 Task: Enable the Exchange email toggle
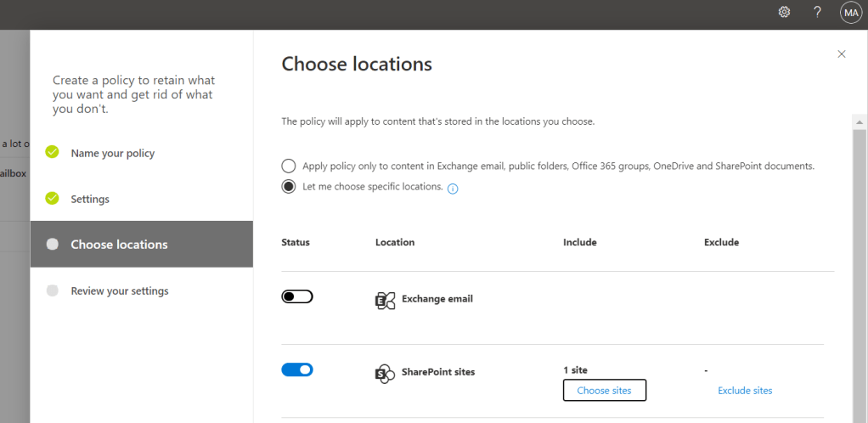pos(297,296)
